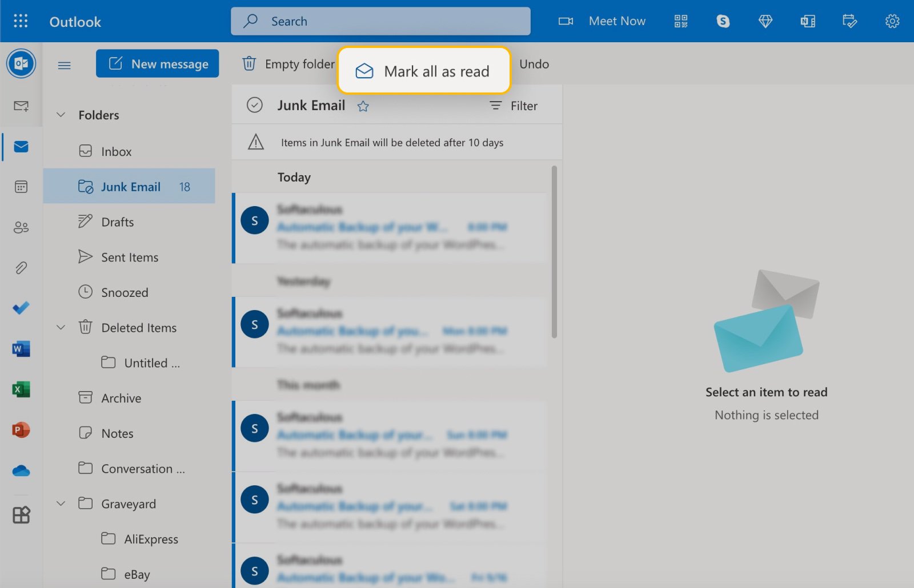Select the circular checkbox on today's Softaculous email

tap(255, 220)
